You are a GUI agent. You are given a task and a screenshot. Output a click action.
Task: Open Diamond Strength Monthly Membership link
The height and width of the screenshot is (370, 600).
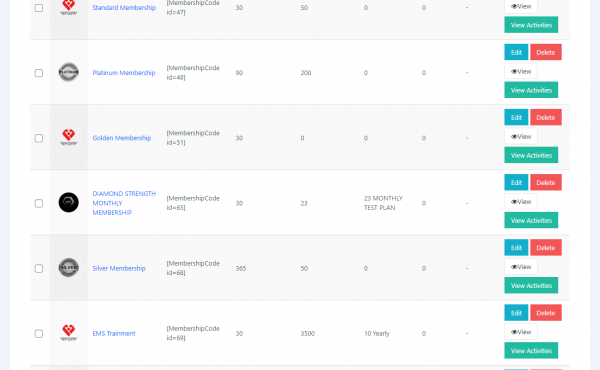point(124,203)
